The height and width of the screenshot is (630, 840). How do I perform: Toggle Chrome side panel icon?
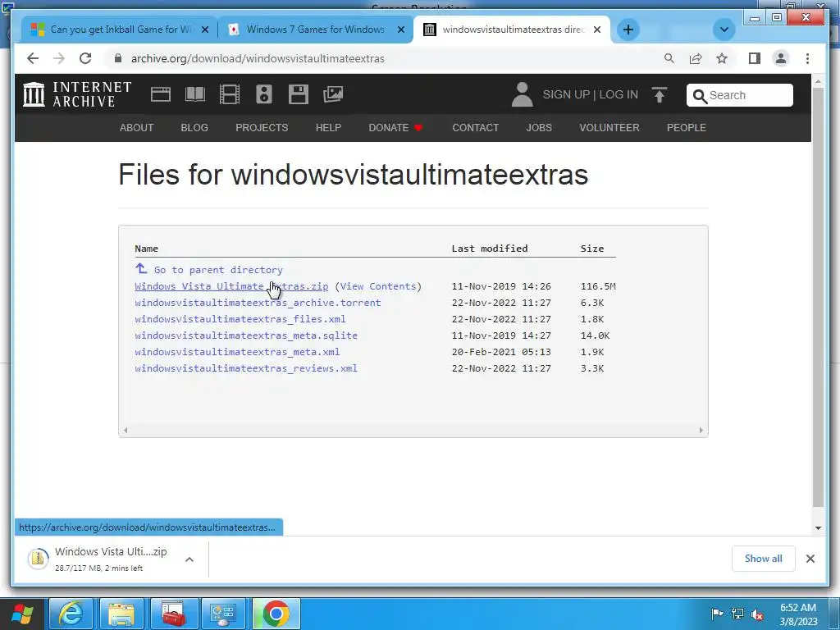755,58
